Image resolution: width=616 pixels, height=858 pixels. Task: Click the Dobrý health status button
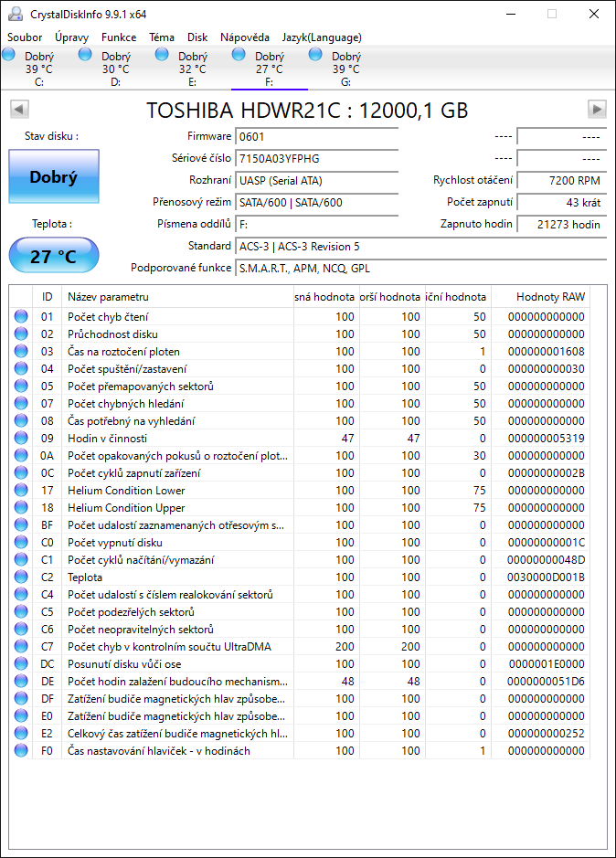[x=54, y=176]
